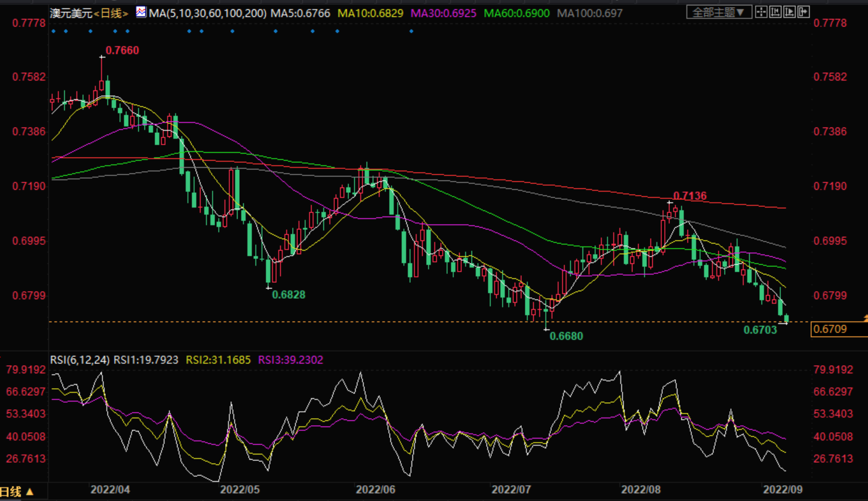Click the 2022/08 date label

641,490
